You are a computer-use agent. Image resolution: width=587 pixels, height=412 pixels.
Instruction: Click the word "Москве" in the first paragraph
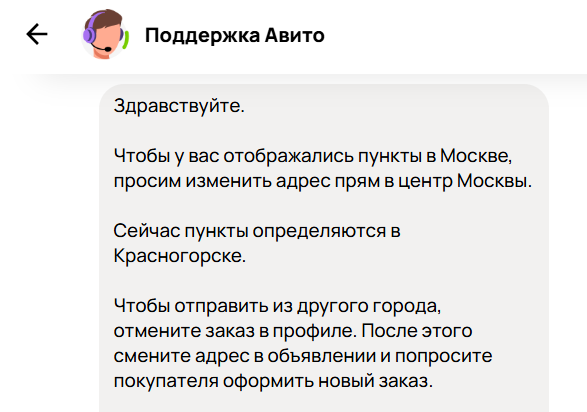[x=476, y=156]
